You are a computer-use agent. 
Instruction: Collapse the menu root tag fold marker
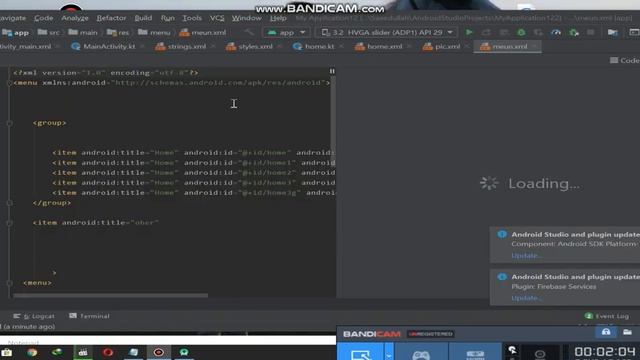pos(9,83)
